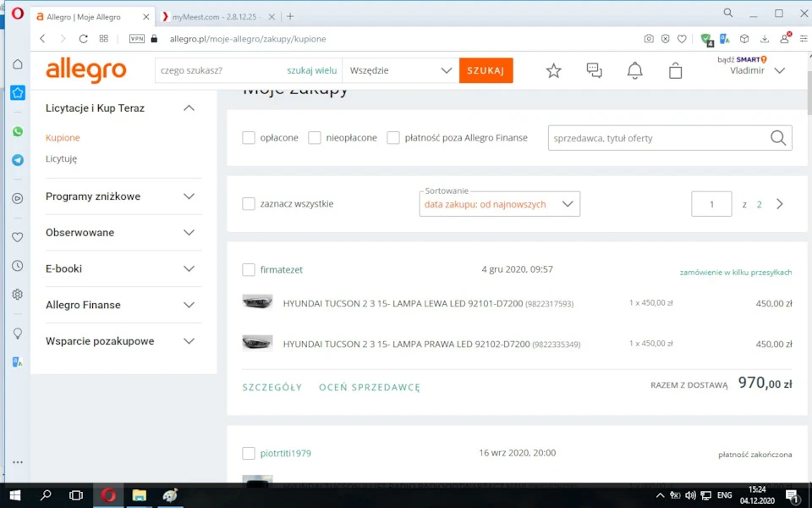Open seller piotrtiti1979 link
The height and width of the screenshot is (508, 812).
point(285,453)
